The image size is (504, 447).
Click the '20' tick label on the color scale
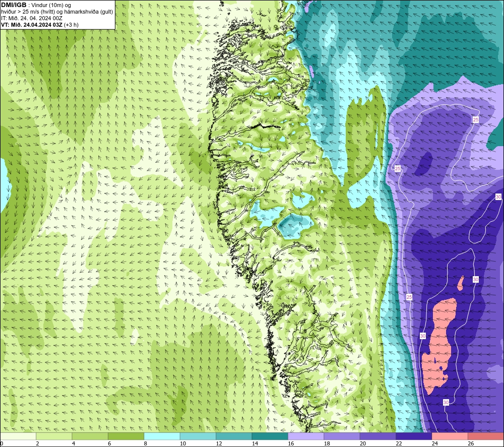point(363,443)
